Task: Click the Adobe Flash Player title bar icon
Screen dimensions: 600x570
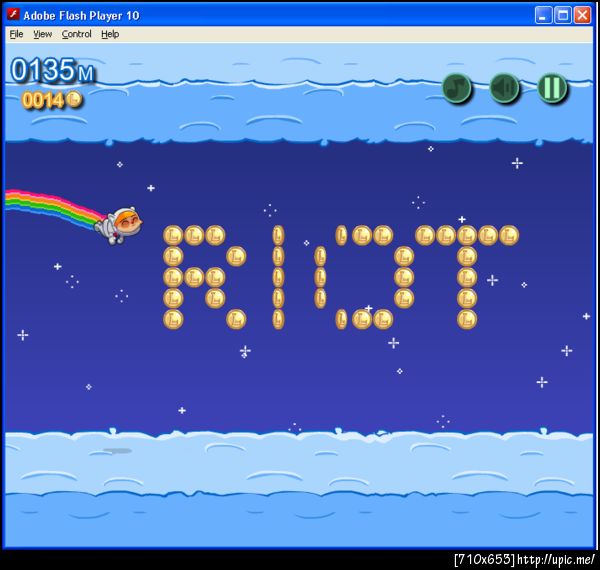Action: pos(13,15)
